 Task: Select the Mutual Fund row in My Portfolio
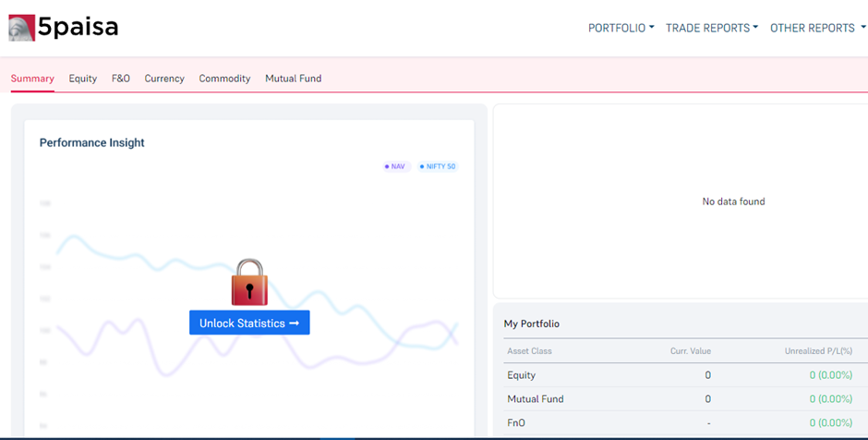pyautogui.click(x=679, y=399)
